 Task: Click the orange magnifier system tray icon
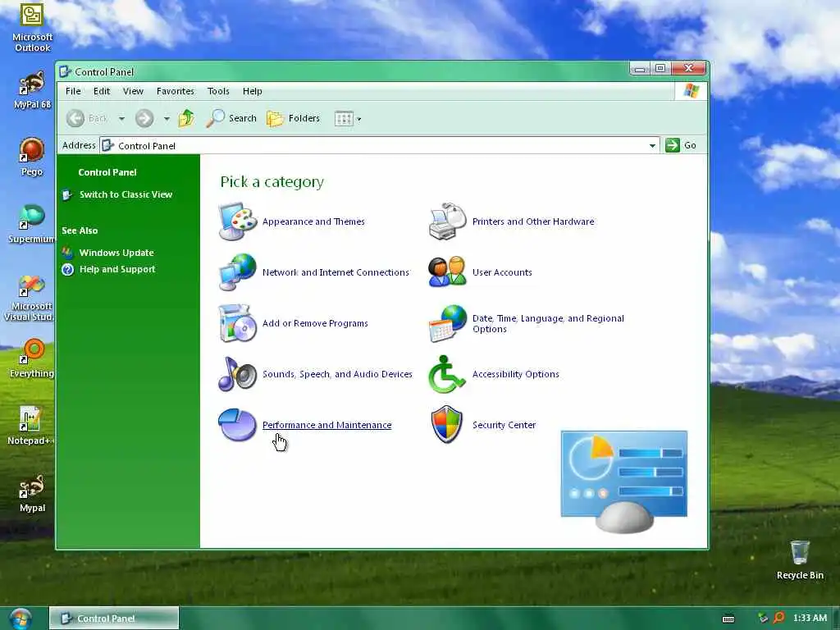click(778, 618)
